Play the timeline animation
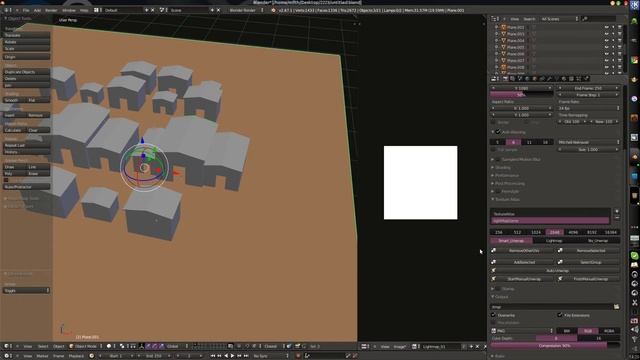Viewport: 640px width, 360px height. click(x=232, y=356)
